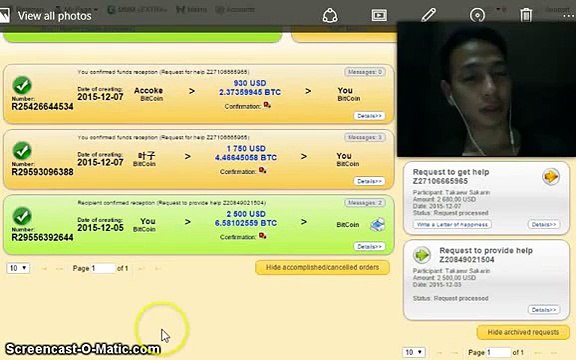This screenshot has height=360, width=576.
Task: Click the 1 750 USD amount
Action: (x=246, y=149)
